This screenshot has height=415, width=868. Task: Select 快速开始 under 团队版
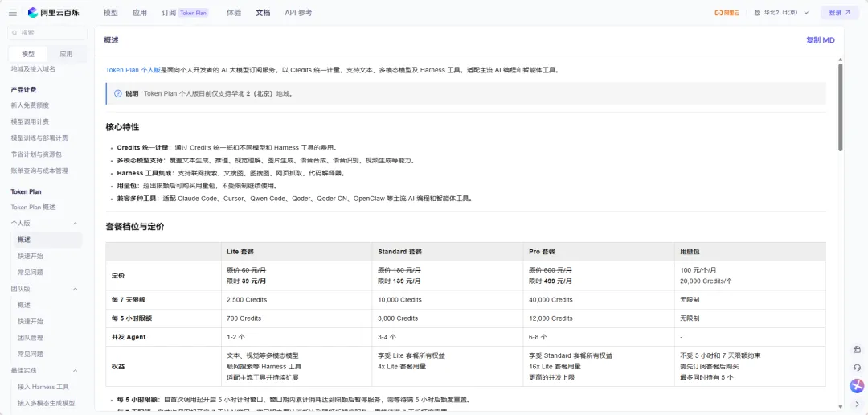point(30,322)
